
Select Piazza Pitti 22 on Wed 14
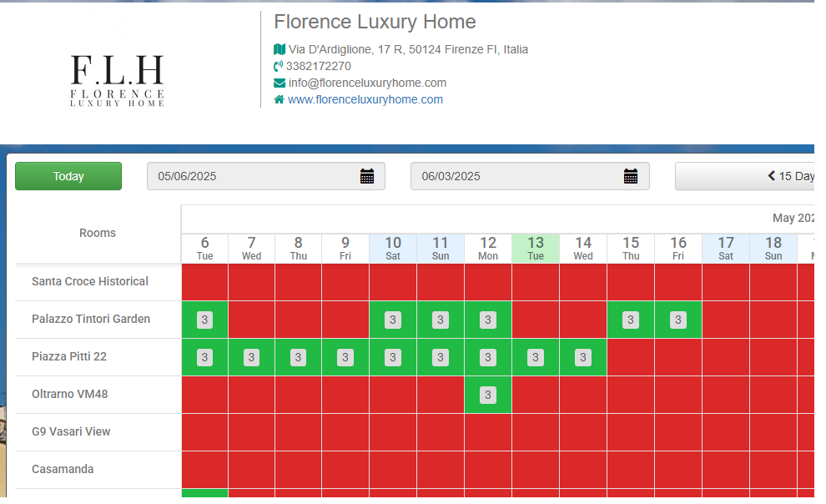[x=583, y=358]
